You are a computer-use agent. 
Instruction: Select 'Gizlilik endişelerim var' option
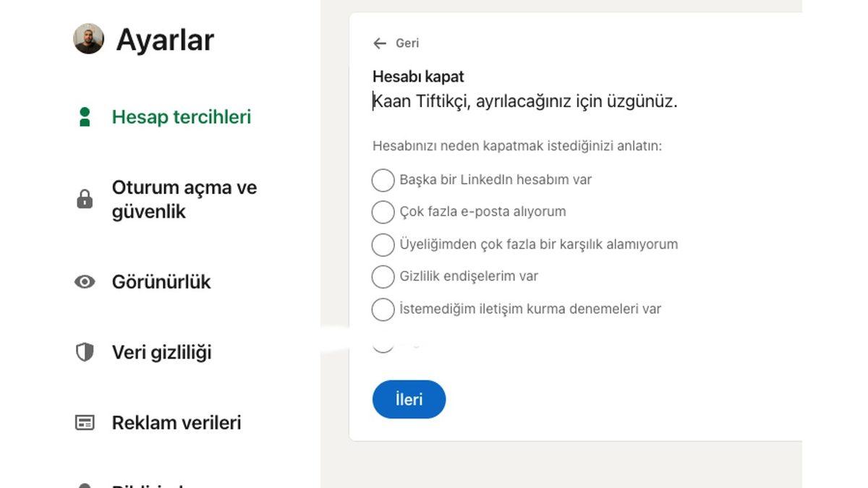pyautogui.click(x=383, y=276)
